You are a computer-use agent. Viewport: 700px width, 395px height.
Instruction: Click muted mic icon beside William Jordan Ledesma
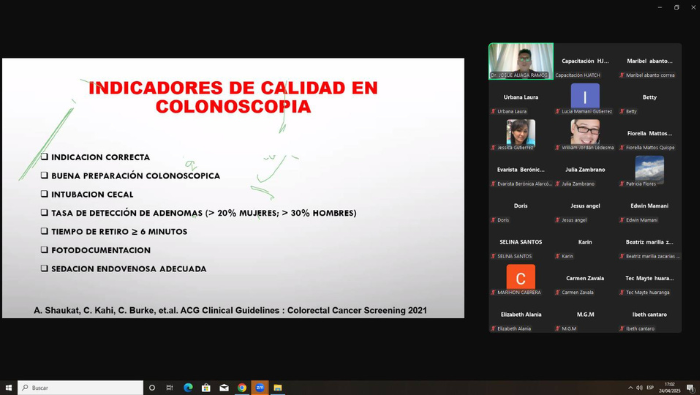click(x=557, y=148)
